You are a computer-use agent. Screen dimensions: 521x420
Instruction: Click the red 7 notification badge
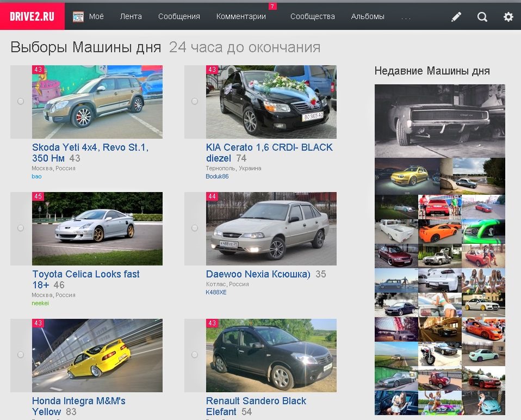(272, 7)
